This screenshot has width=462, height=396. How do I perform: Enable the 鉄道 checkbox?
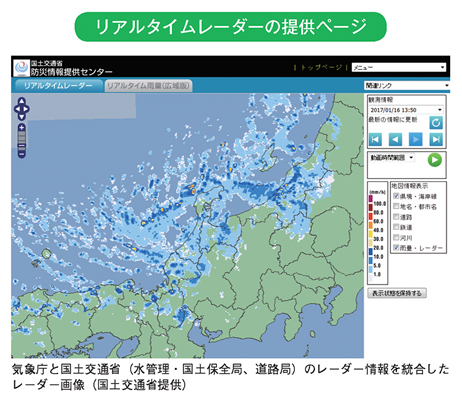[396, 227]
